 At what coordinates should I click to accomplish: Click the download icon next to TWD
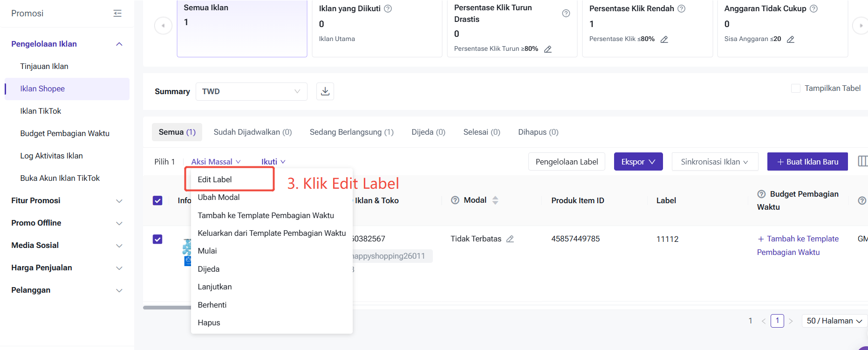[x=325, y=91]
